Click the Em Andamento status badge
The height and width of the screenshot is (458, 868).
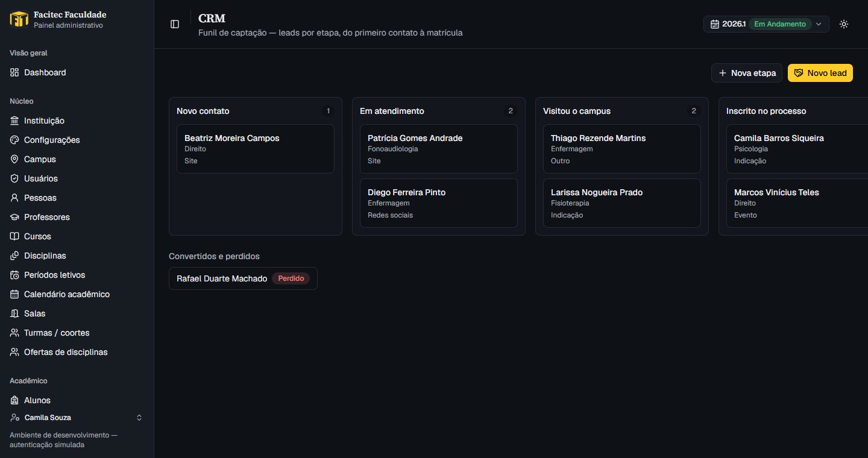click(780, 24)
